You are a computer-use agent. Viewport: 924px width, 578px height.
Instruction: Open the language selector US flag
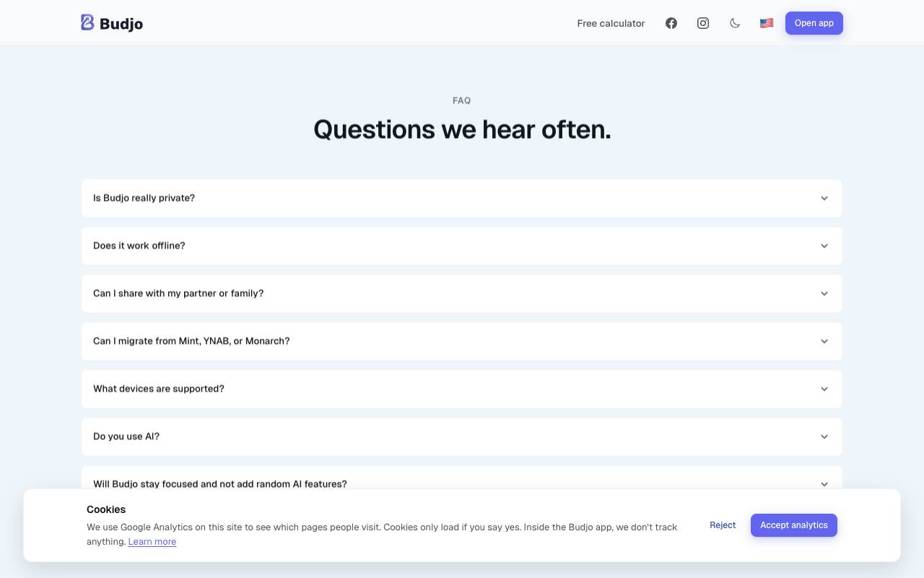[767, 23]
